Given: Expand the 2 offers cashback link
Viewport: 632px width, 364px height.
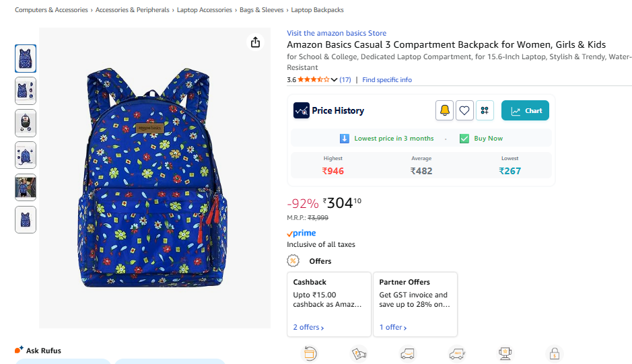Looking at the screenshot, I should [308, 328].
